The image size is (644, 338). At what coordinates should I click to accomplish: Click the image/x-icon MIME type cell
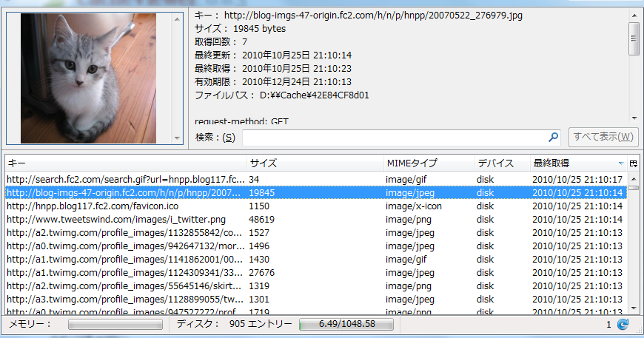(x=414, y=206)
